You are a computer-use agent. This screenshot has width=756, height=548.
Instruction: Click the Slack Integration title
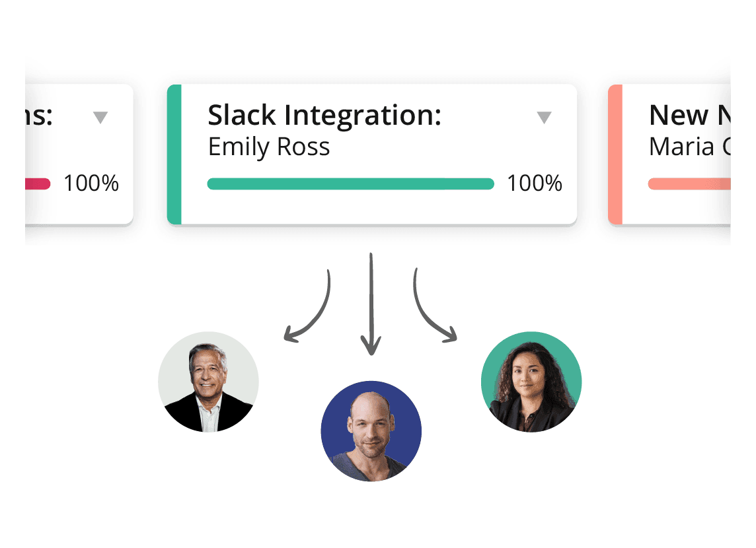pos(324,116)
